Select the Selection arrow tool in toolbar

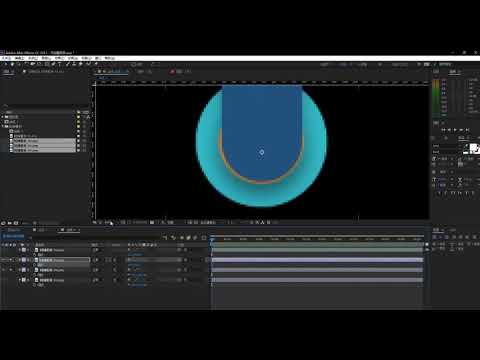click(5, 64)
